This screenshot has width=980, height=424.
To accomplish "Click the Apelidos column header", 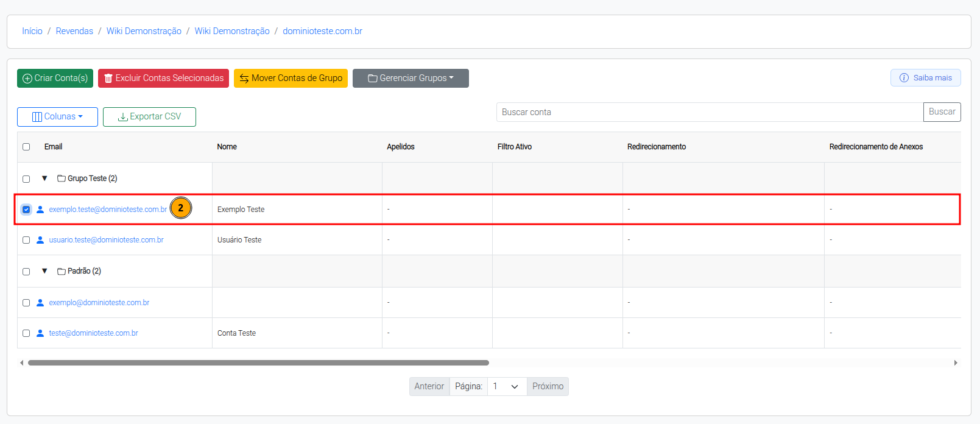I will tap(401, 147).
